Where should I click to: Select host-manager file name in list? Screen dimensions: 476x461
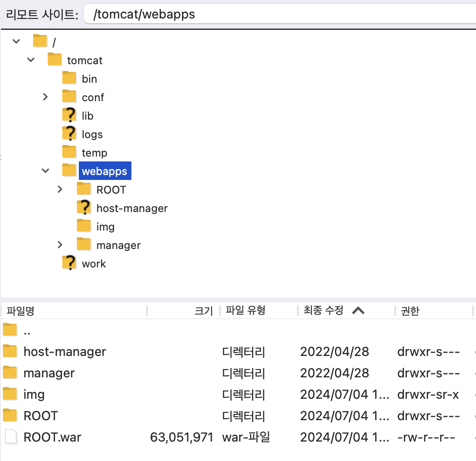(65, 352)
